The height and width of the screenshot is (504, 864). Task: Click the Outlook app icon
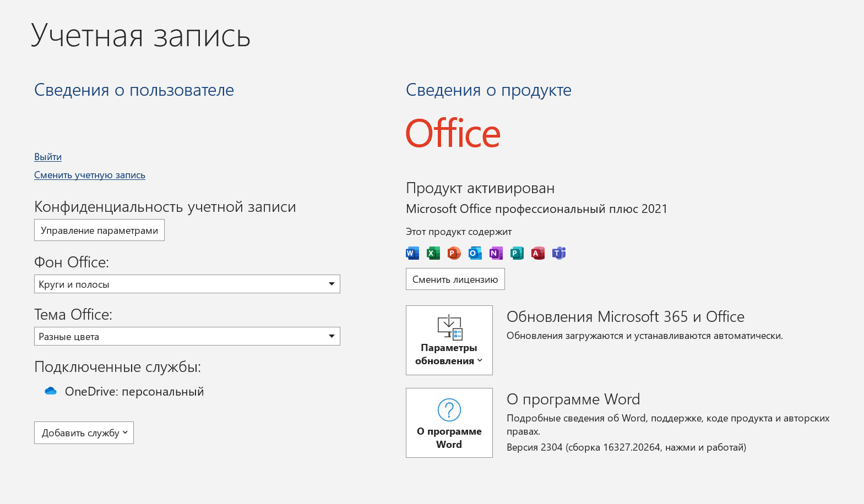tap(475, 253)
